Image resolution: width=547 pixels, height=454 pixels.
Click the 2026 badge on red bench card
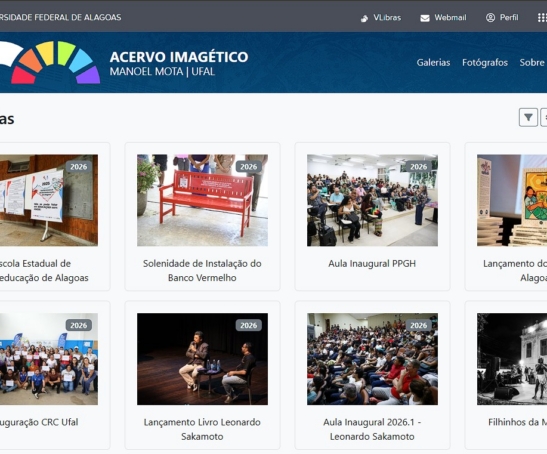tap(248, 167)
